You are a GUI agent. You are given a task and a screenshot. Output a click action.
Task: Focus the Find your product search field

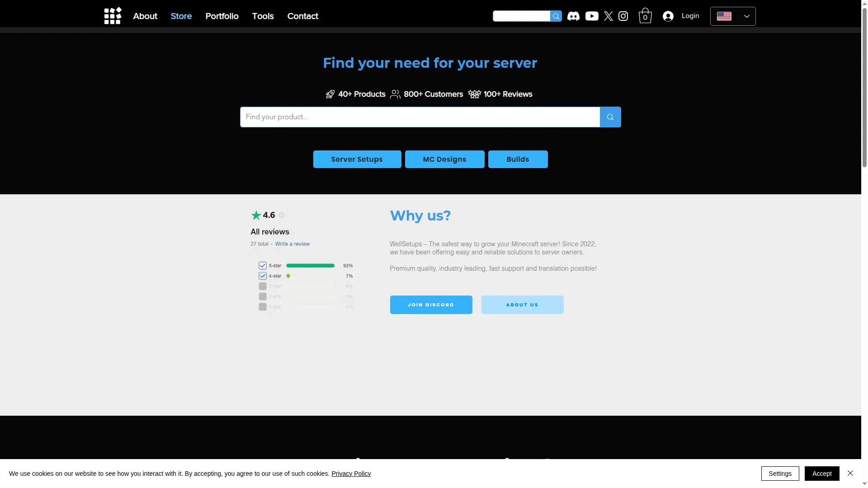click(420, 117)
